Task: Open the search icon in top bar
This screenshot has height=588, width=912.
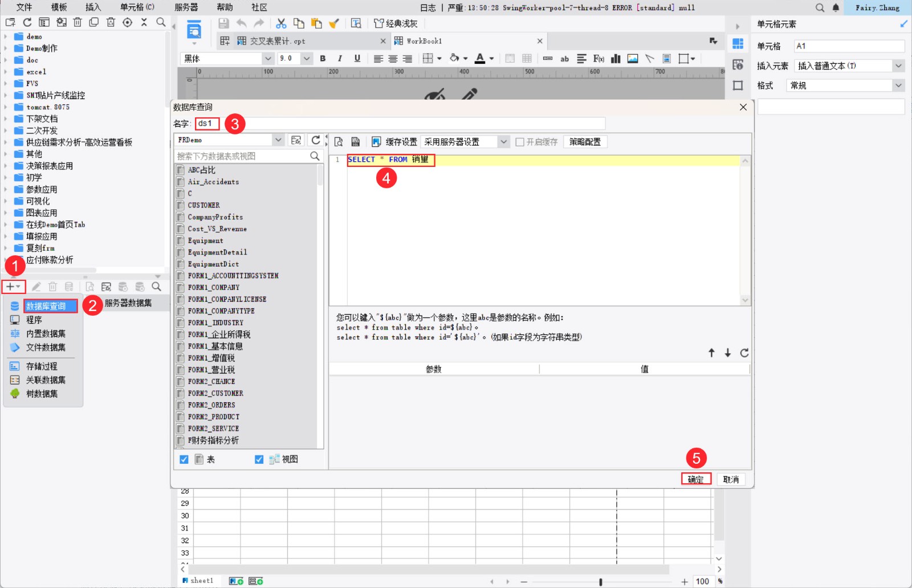Action: (x=820, y=7)
